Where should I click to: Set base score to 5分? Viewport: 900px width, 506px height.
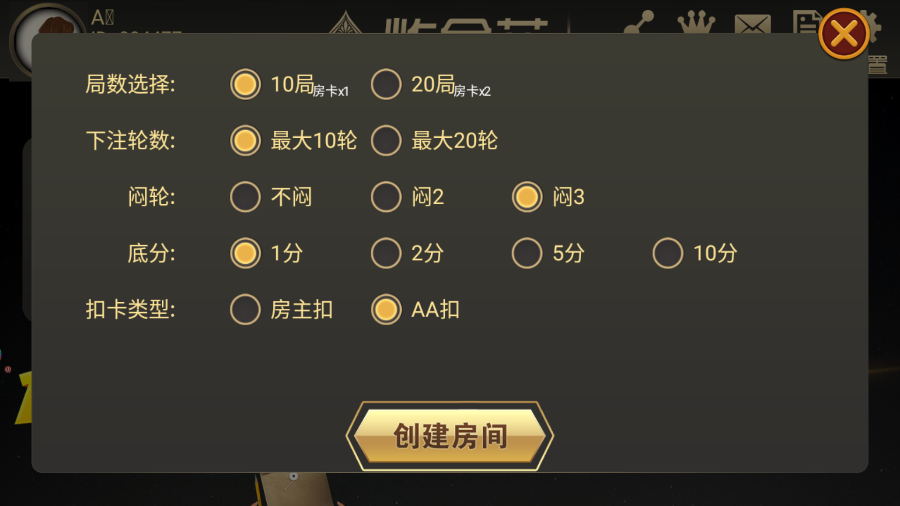tap(527, 253)
